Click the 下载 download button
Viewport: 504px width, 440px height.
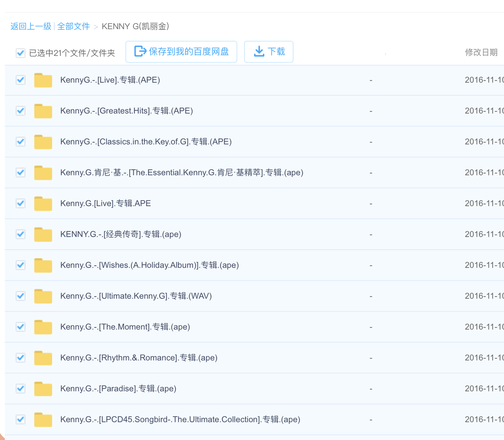[x=269, y=52]
